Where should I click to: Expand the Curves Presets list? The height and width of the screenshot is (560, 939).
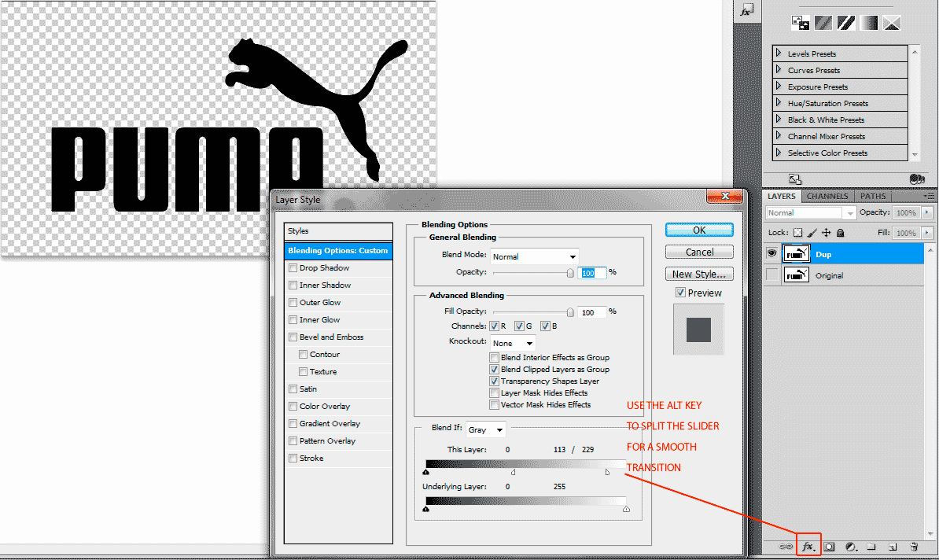[779, 70]
